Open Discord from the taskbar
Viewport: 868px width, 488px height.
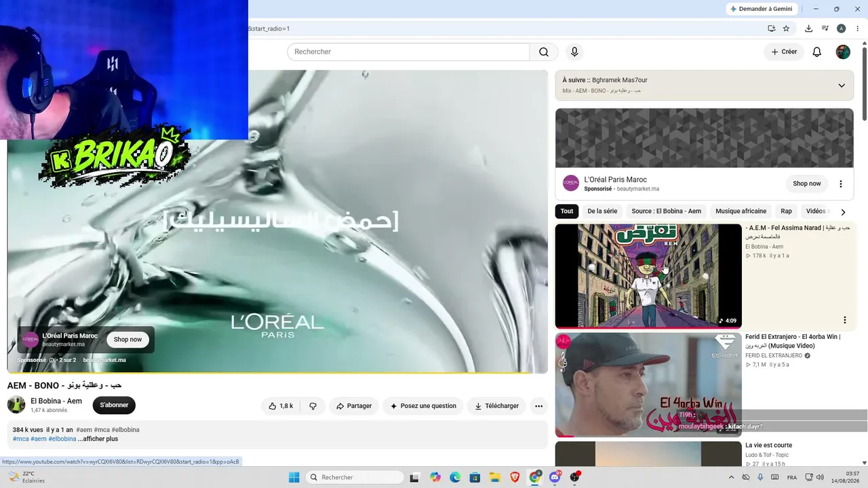555,477
